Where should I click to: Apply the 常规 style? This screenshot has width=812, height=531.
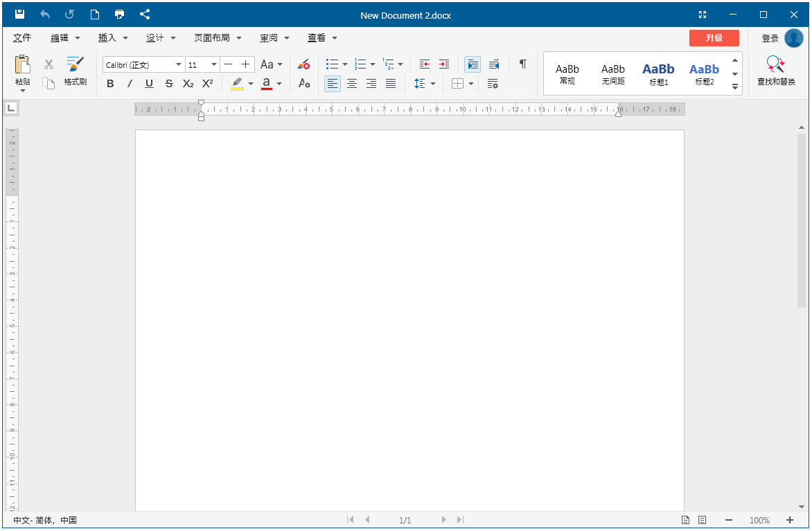[x=567, y=74]
